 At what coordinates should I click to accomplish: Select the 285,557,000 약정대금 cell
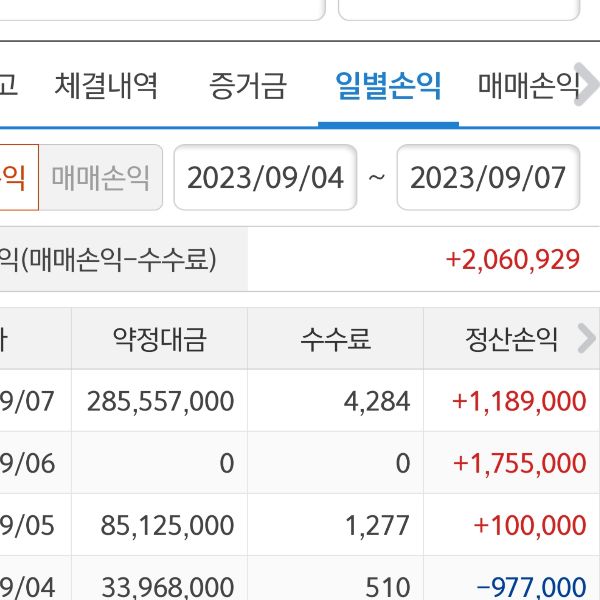(160, 402)
